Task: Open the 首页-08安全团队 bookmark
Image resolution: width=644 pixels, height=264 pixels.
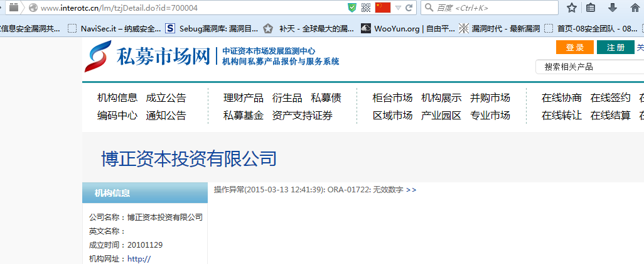Action: coord(591,28)
